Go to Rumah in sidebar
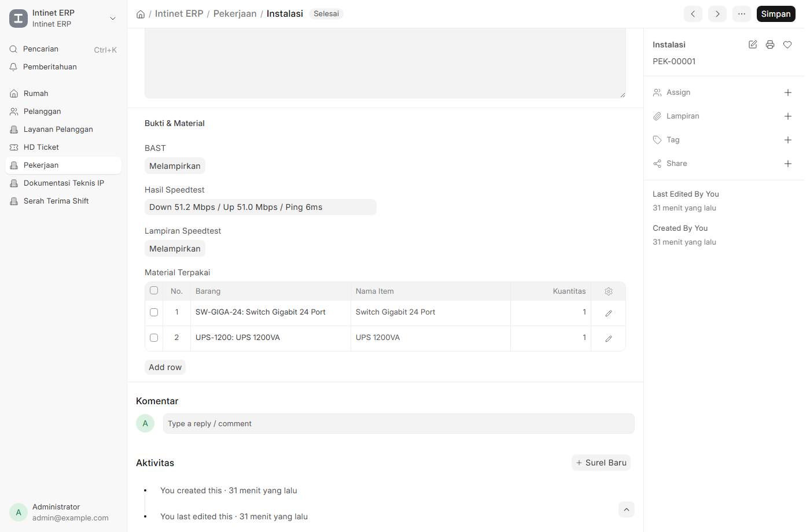810x532 pixels. (63, 94)
